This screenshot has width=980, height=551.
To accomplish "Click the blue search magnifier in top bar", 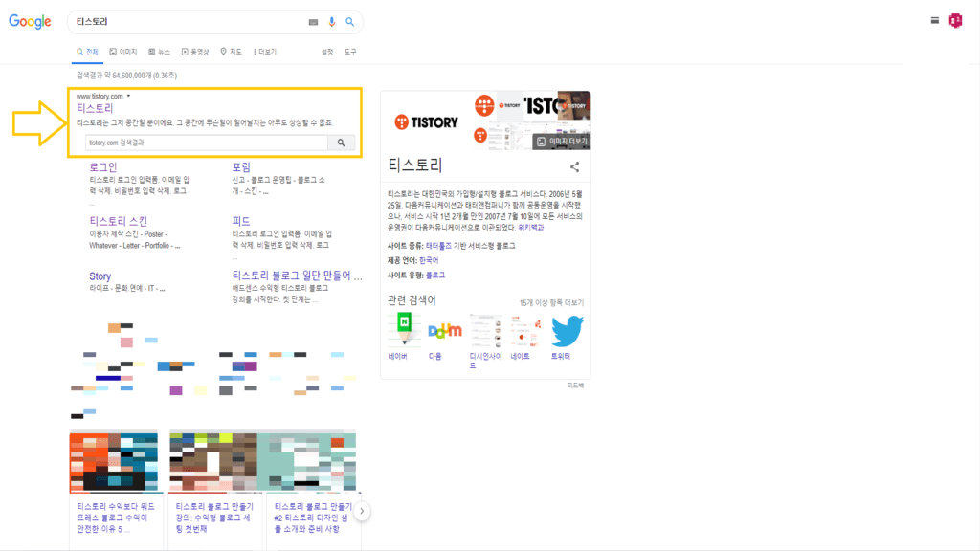I will tap(350, 22).
